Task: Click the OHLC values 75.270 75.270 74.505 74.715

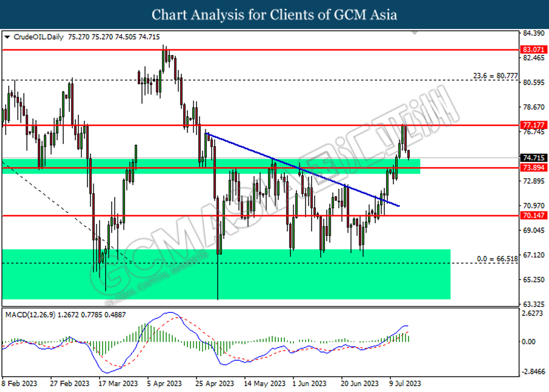Action: click(114, 37)
